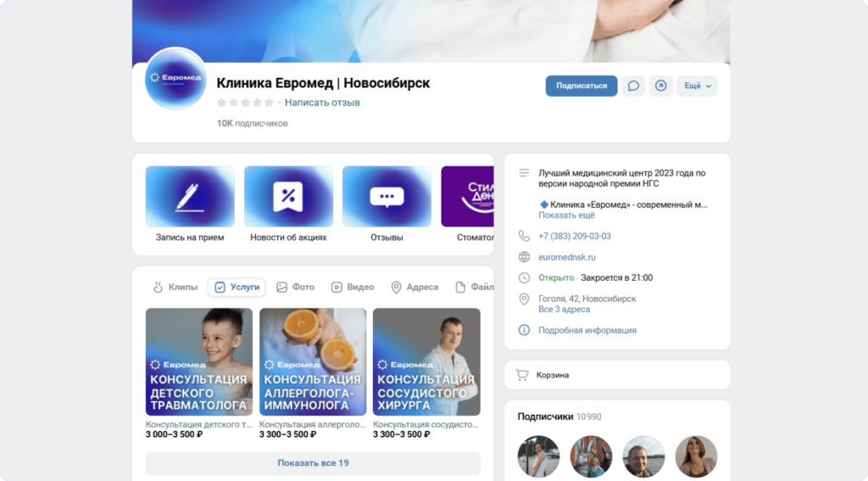
Task: Click the third subscriber avatar, man
Action: pyautogui.click(x=643, y=456)
